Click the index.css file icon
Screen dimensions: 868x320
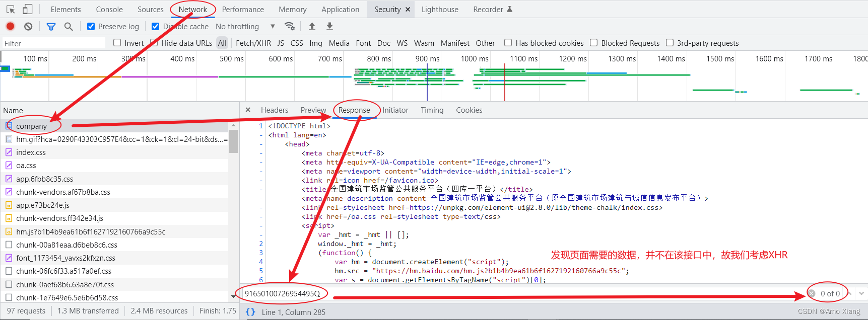pos(9,152)
